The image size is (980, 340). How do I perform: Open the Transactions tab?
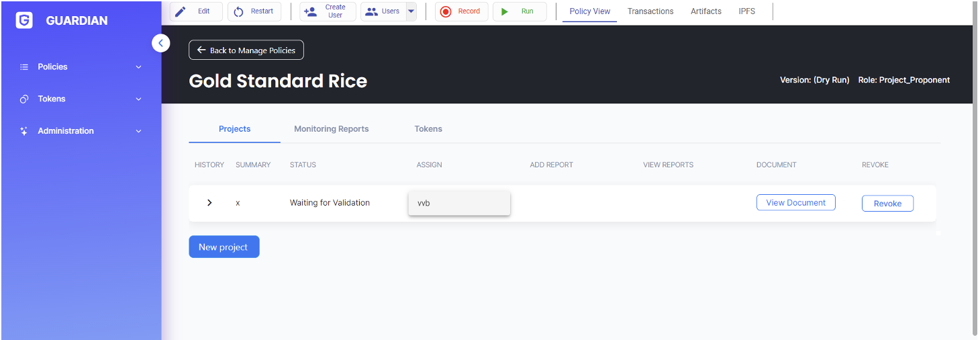coord(650,11)
